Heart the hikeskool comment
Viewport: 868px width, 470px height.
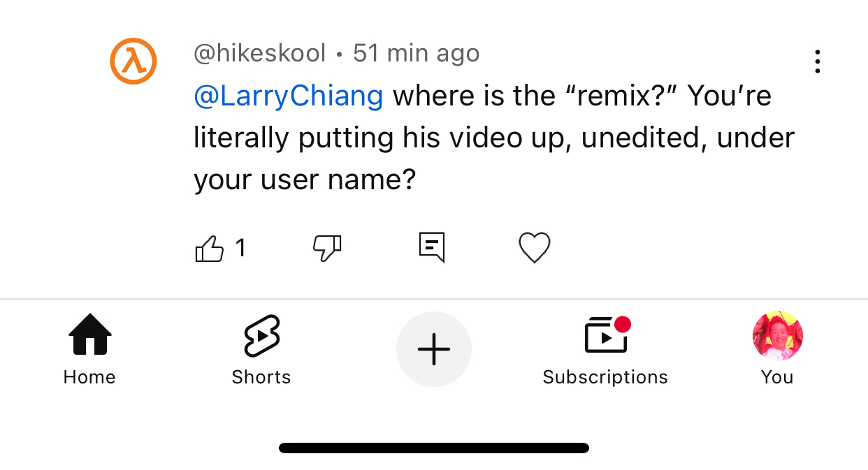(534, 248)
